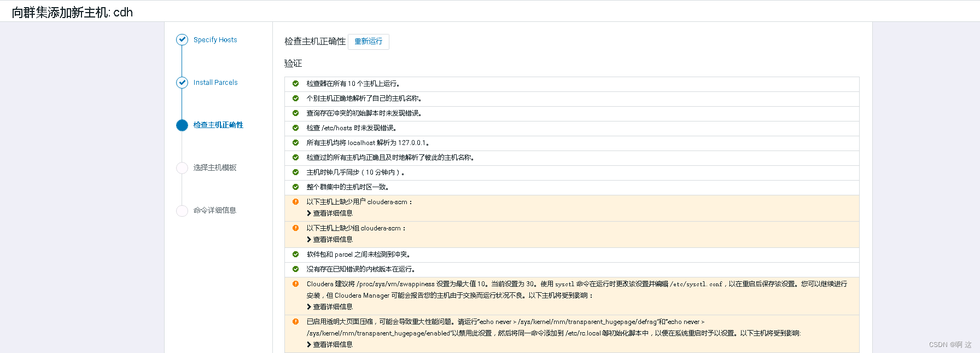
Task: Click the page title 向群集添加新主机: cdh
Action: [x=72, y=12]
